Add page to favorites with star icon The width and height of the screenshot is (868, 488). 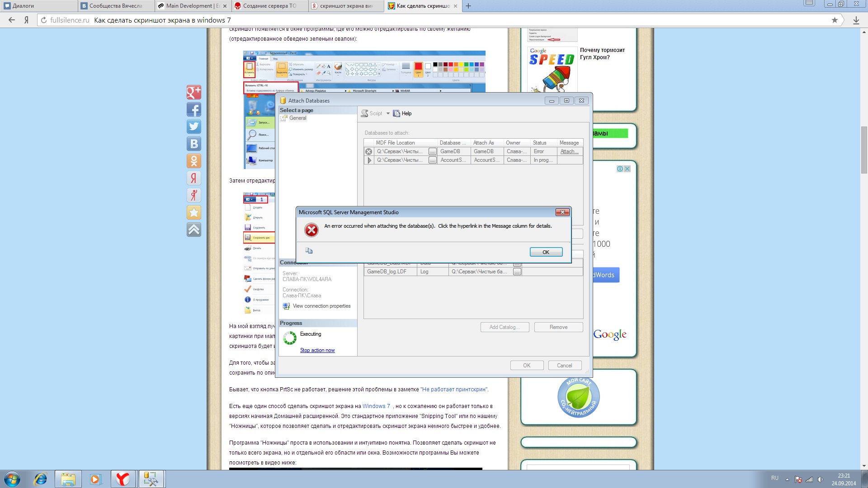pyautogui.click(x=194, y=212)
